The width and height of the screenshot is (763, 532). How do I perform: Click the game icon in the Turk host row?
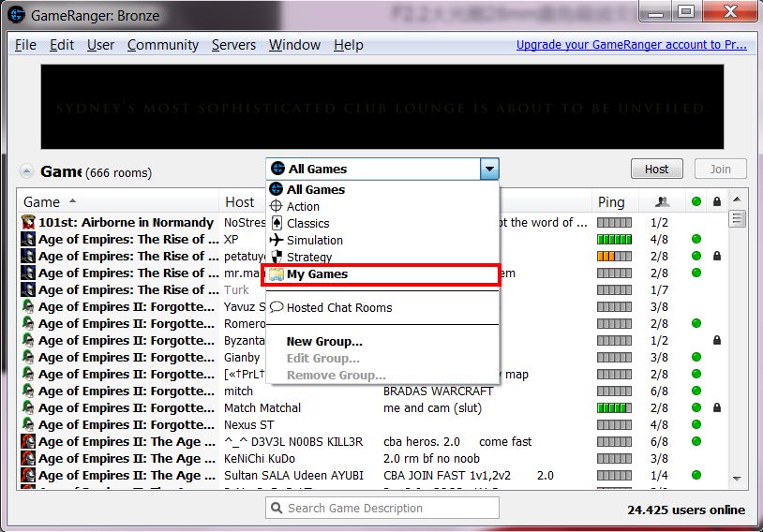[x=28, y=289]
